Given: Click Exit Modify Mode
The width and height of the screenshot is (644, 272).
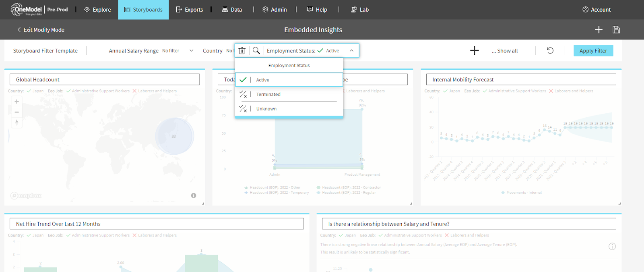Looking at the screenshot, I should [x=41, y=30].
